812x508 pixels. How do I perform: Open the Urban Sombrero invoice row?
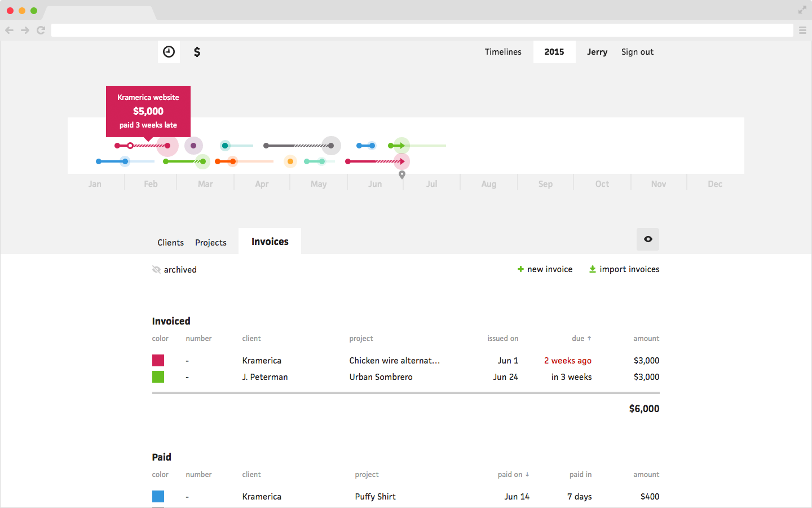click(405, 377)
